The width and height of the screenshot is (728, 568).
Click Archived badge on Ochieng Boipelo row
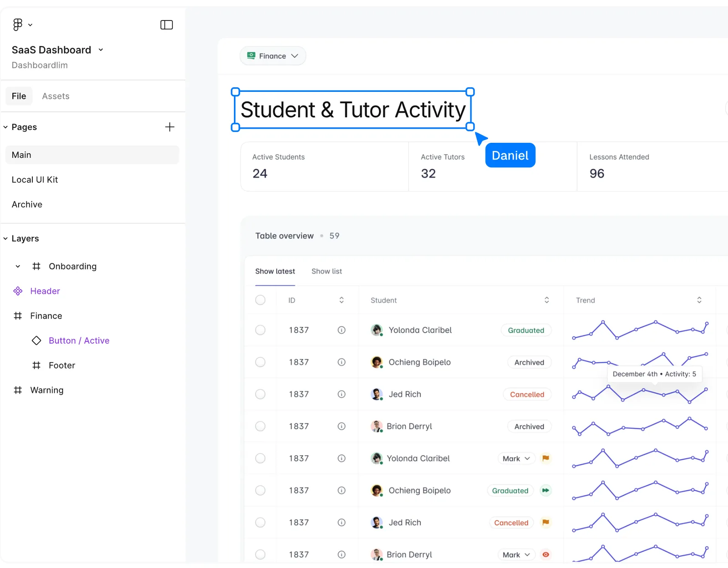[529, 362]
